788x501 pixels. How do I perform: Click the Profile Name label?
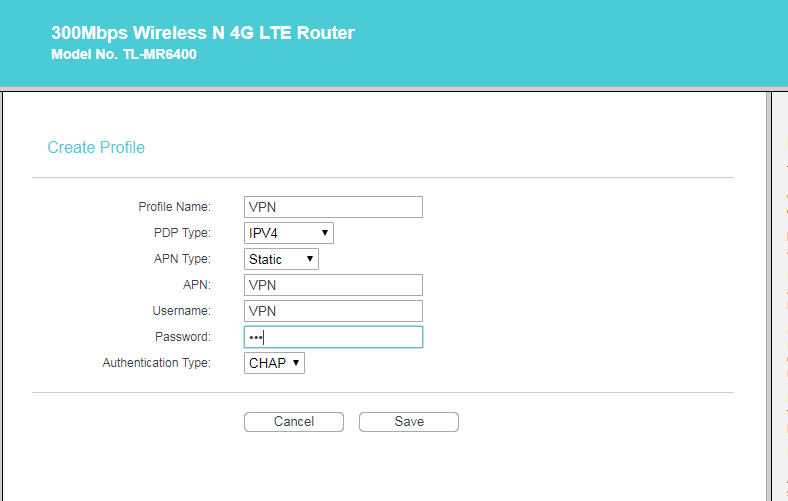point(174,207)
